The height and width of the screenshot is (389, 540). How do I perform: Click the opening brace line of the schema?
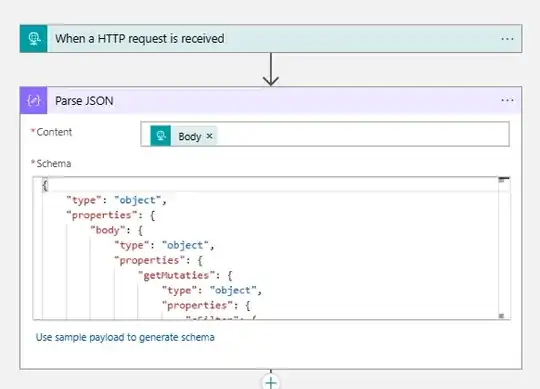[x=45, y=186]
